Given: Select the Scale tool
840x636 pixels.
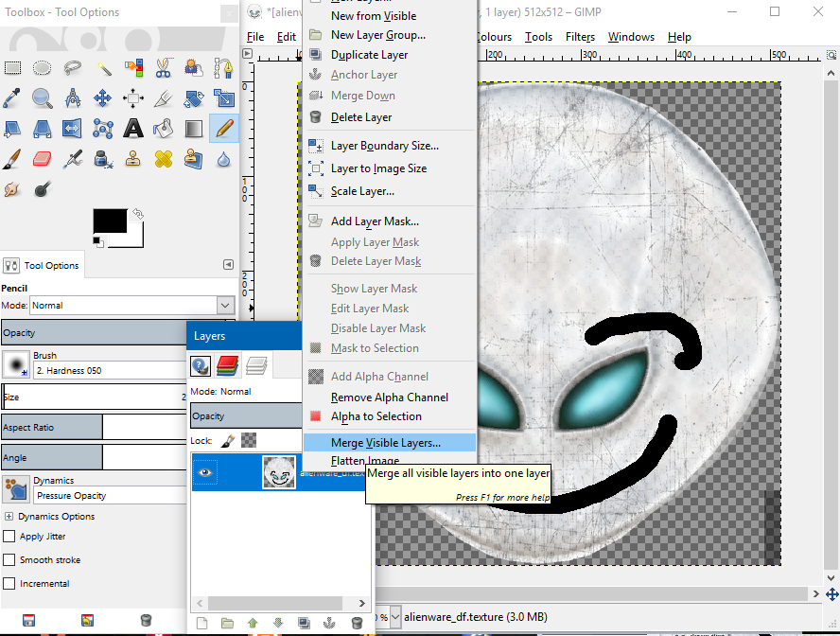Looking at the screenshot, I should click(224, 98).
